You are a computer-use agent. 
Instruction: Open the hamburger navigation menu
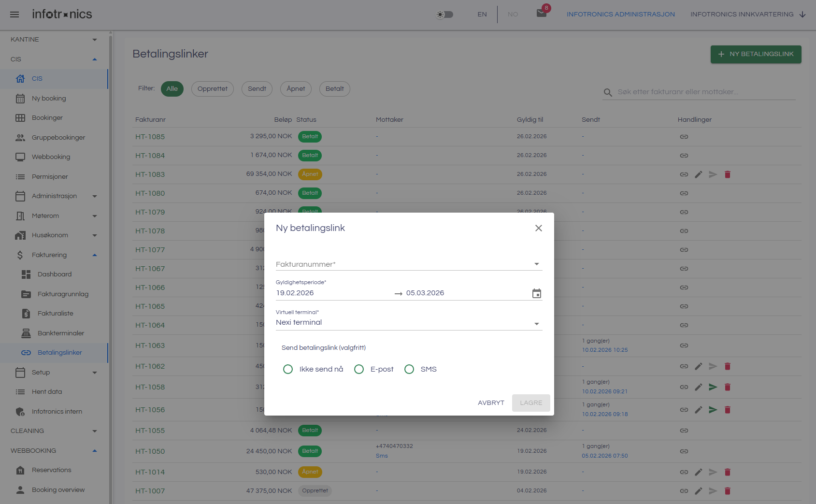(14, 14)
